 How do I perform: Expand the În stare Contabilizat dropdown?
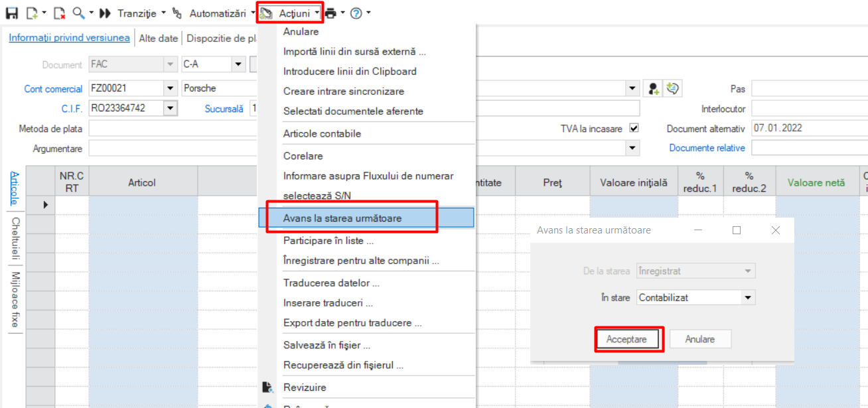point(749,298)
